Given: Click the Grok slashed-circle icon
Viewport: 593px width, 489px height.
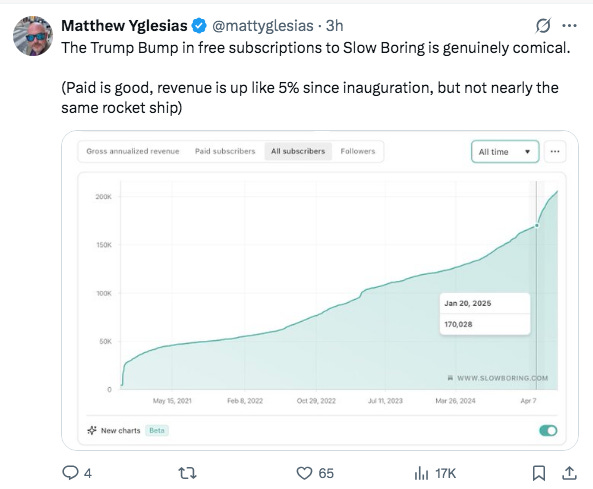Looking at the screenshot, I should [543, 26].
